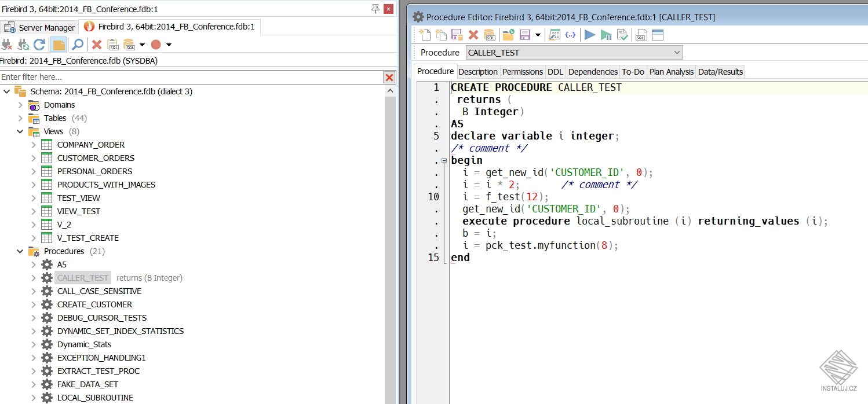Copy the procedure using the duplicate icon
Viewport: 868px width, 404px height.
coord(441,35)
